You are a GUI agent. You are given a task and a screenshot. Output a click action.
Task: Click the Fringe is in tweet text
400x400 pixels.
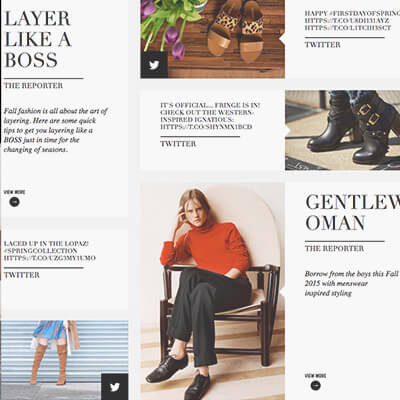coord(210,116)
